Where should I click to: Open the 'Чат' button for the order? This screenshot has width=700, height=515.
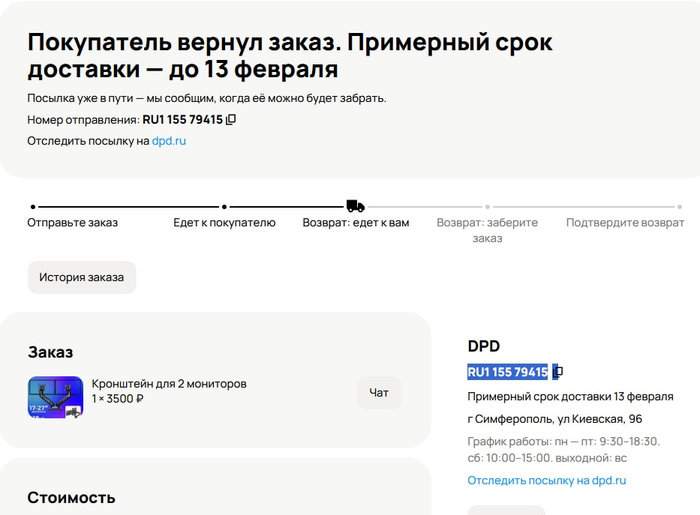point(379,393)
